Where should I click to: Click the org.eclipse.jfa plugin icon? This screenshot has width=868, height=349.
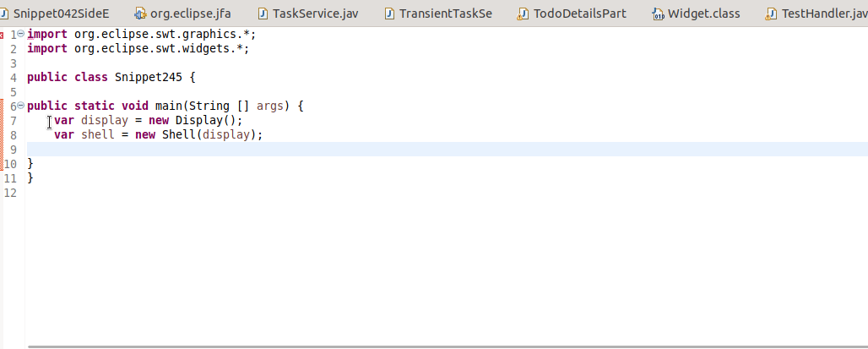(x=141, y=14)
